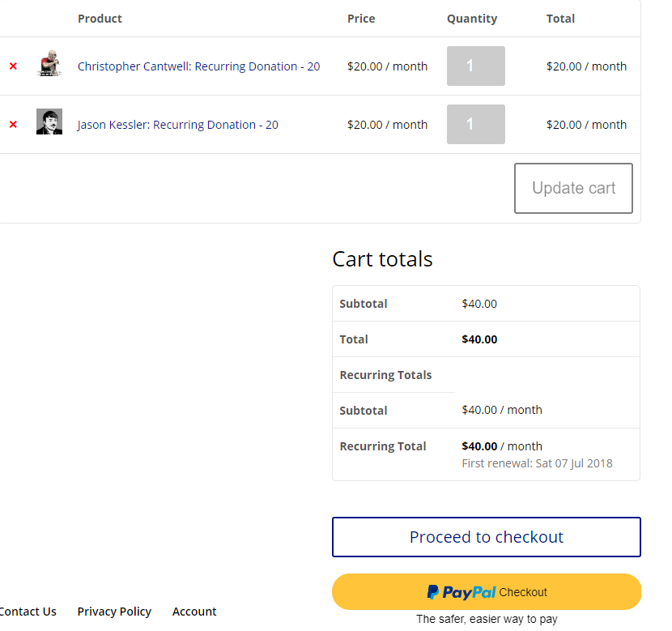The width and height of the screenshot is (672, 631).
Task: Click the Cart totals heading
Action: [x=383, y=259]
